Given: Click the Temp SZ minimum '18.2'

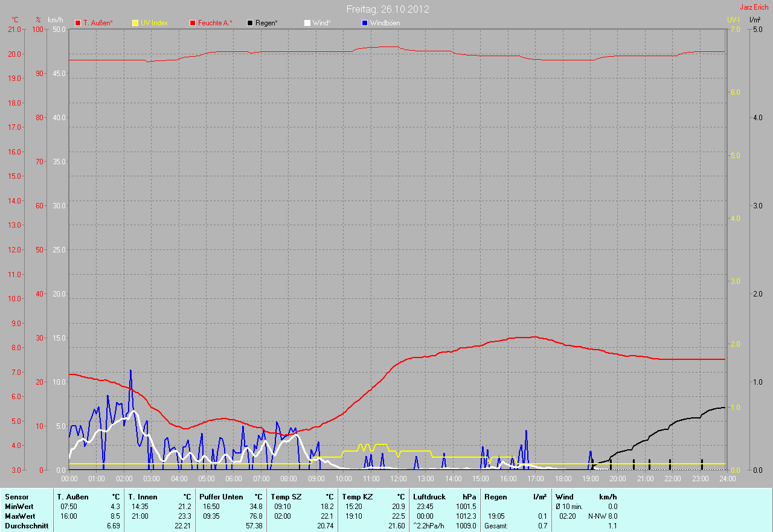Looking at the screenshot, I should (327, 506).
